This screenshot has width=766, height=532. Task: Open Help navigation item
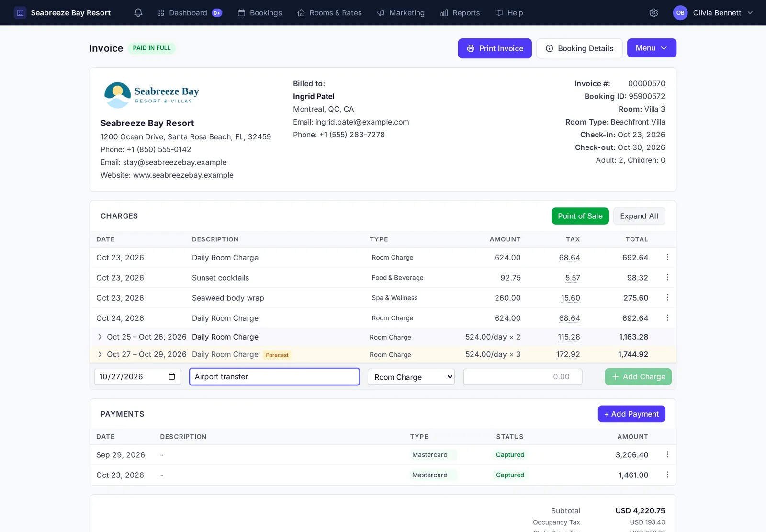coord(509,13)
